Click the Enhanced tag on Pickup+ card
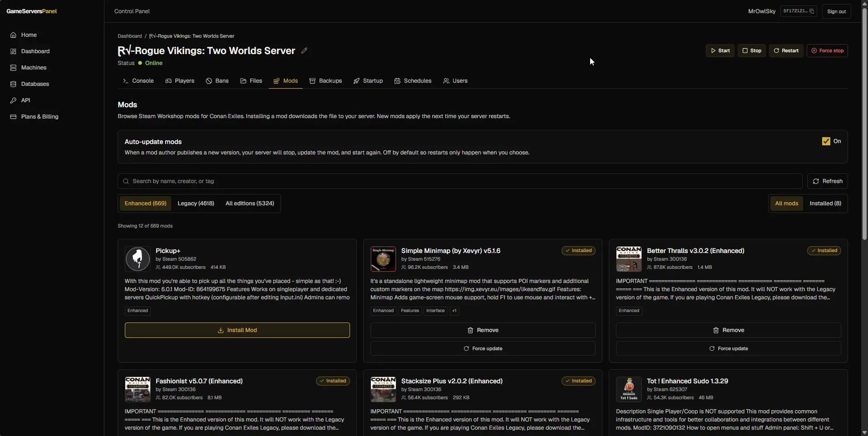The height and width of the screenshot is (436, 868). pos(138,311)
